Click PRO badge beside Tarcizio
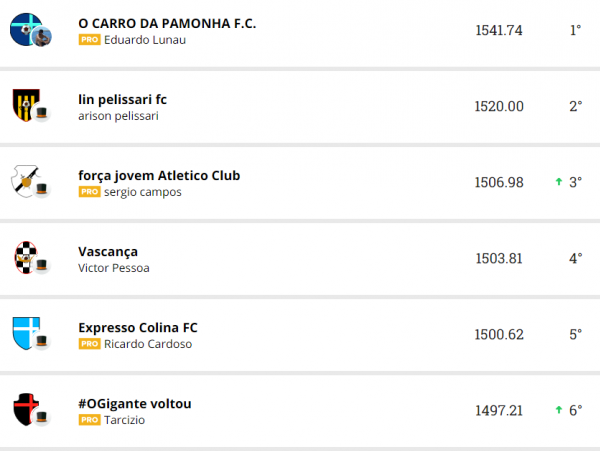600x451 pixels. click(89, 420)
